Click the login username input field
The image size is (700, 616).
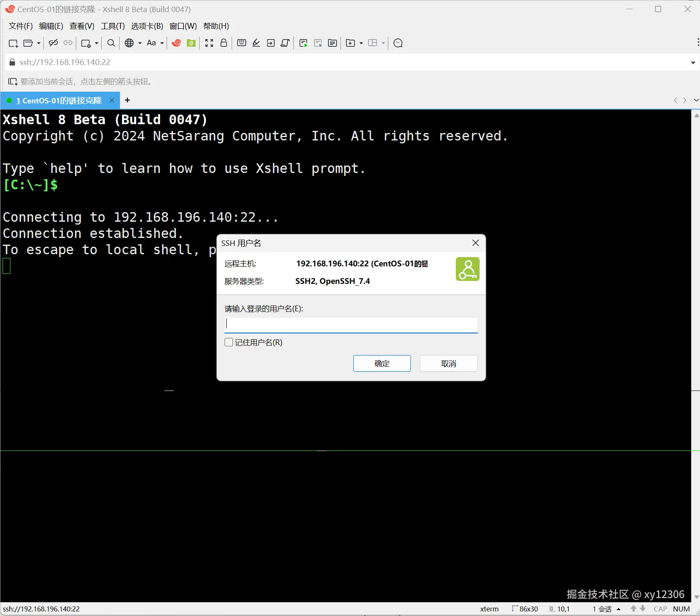[351, 325]
